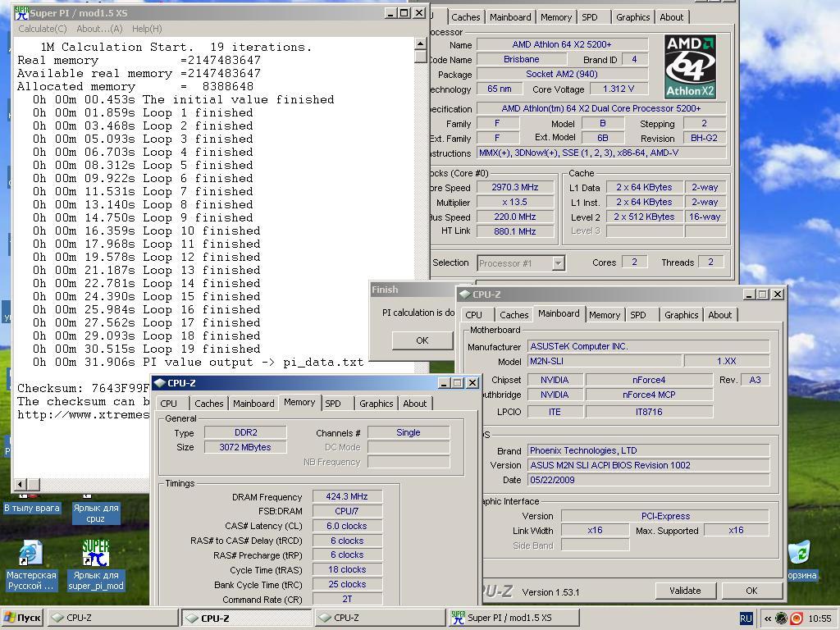Click Super PI title bar icon
The height and width of the screenshot is (630, 840).
point(21,13)
